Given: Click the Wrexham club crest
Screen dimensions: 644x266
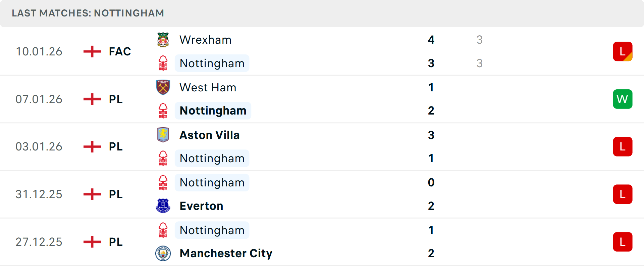Looking at the screenshot, I should 163,40.
